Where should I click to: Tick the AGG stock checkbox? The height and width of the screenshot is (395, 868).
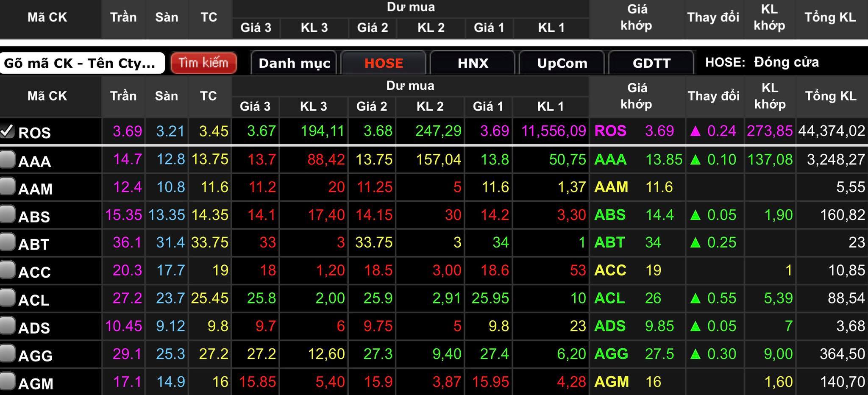7,353
